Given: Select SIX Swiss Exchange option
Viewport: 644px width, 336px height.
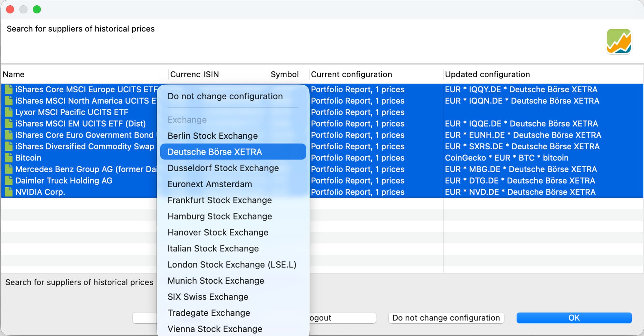Looking at the screenshot, I should (208, 297).
